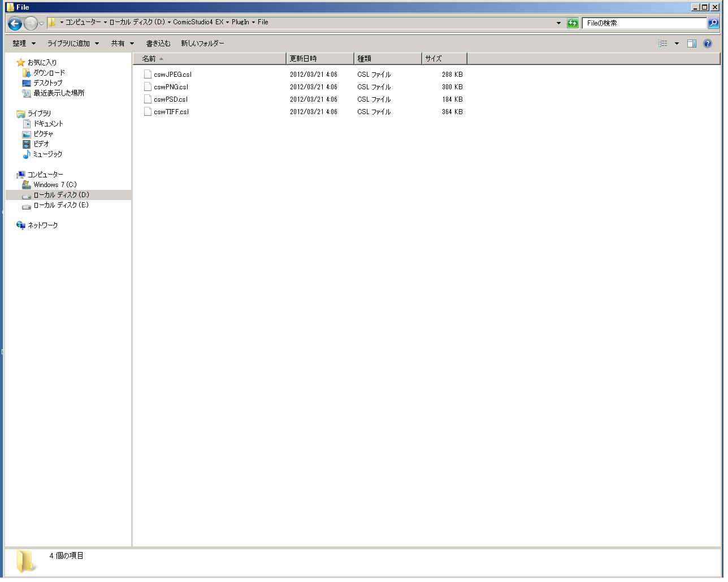Click the Back navigation arrow button
This screenshot has width=728, height=582.
[15, 23]
